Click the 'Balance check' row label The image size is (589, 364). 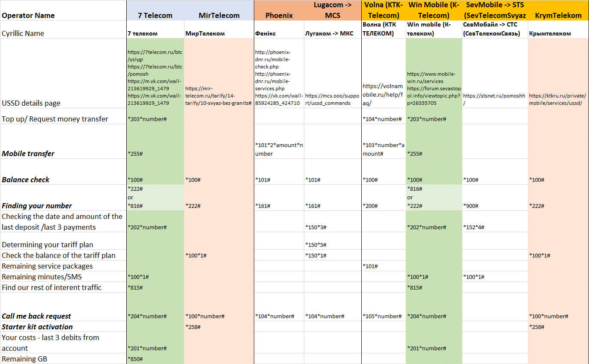pyautogui.click(x=63, y=172)
